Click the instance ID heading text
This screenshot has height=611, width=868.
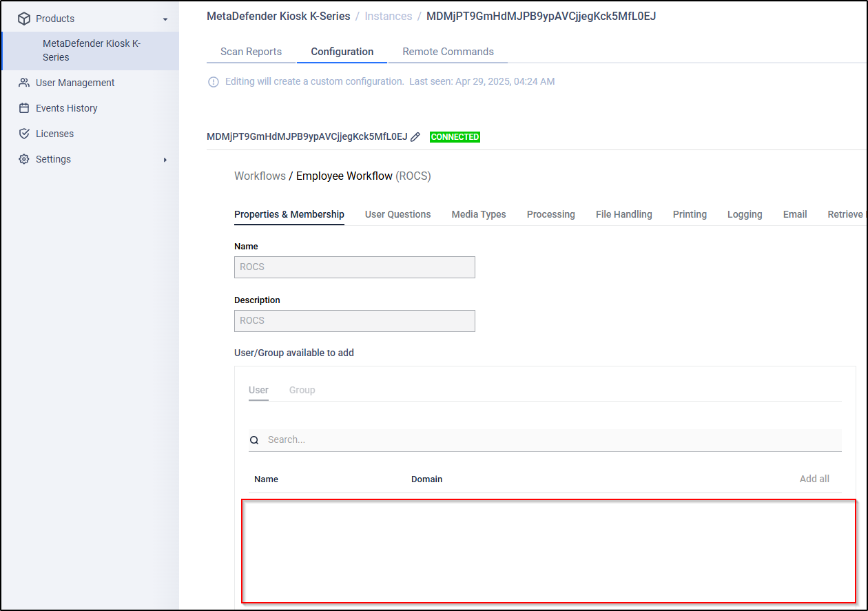click(x=307, y=137)
